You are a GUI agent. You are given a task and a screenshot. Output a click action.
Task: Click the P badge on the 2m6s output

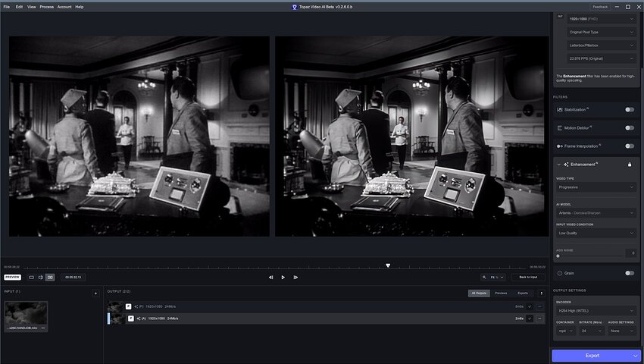[x=130, y=318]
